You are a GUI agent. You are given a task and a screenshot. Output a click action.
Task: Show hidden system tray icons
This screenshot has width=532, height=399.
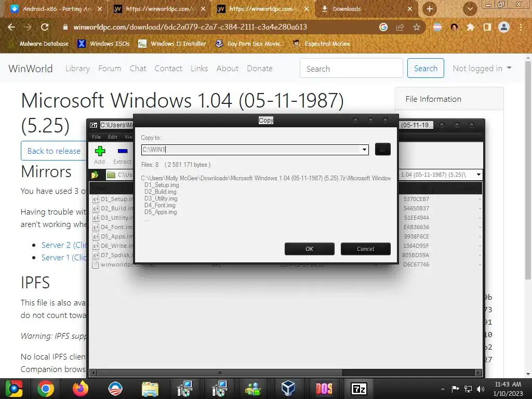pos(443,389)
